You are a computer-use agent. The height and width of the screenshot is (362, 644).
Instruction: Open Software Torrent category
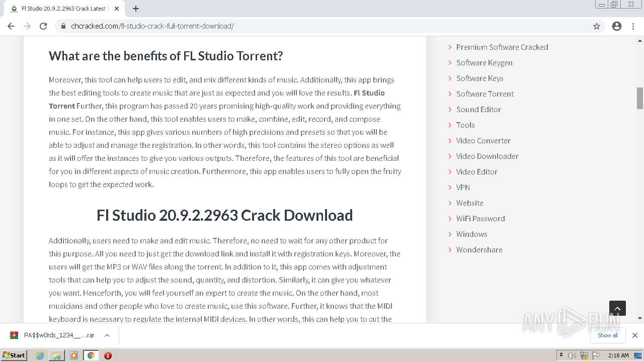point(485,94)
